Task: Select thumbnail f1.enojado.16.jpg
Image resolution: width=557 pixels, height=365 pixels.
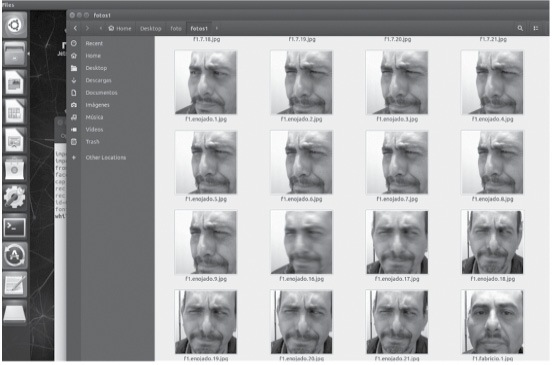Action: pos(301,242)
